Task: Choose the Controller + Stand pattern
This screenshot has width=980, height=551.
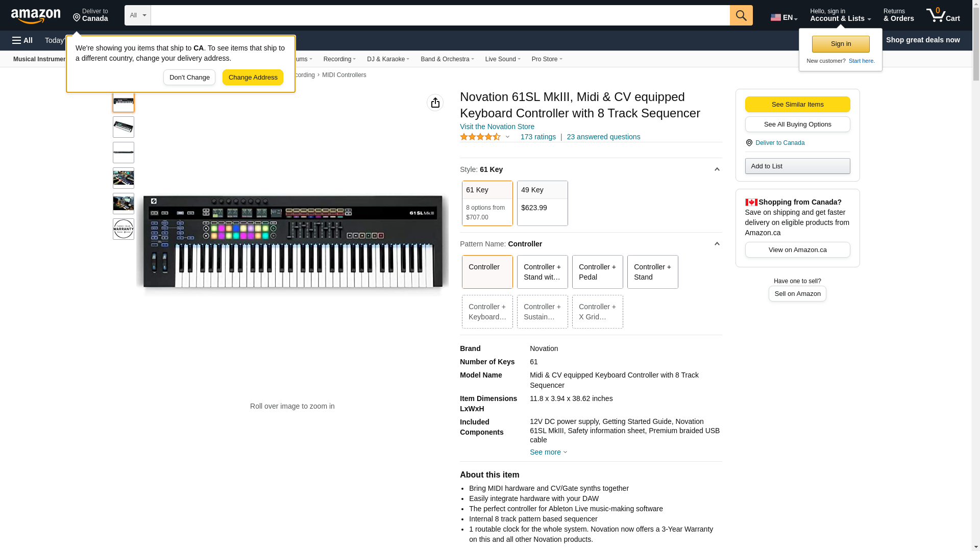Action: tap(652, 272)
